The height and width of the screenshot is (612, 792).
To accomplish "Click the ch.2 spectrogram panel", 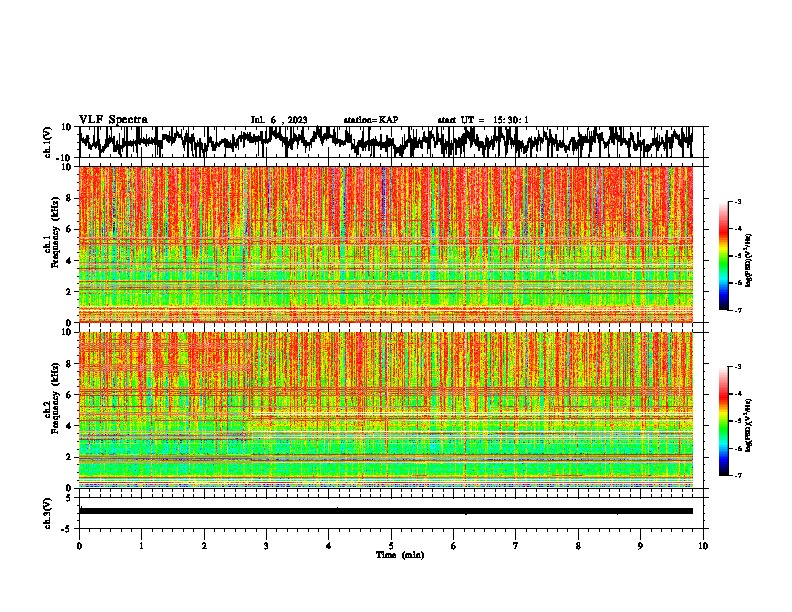I will click(386, 410).
